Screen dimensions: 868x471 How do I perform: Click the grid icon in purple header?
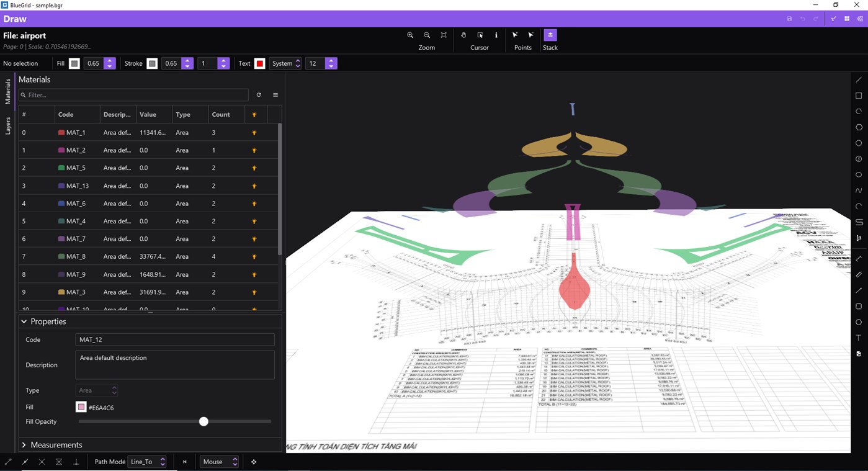click(847, 19)
